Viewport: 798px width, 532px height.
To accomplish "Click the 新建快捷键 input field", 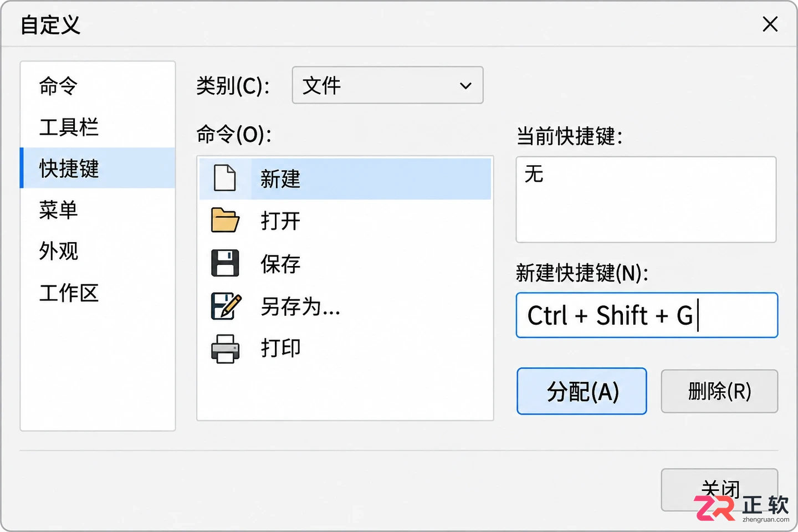I will click(x=647, y=315).
